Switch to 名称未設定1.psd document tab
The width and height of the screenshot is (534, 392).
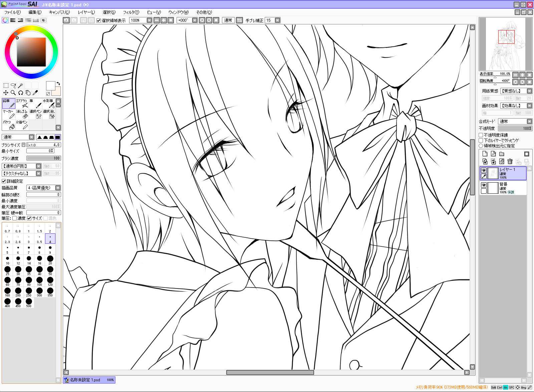[x=89, y=380]
